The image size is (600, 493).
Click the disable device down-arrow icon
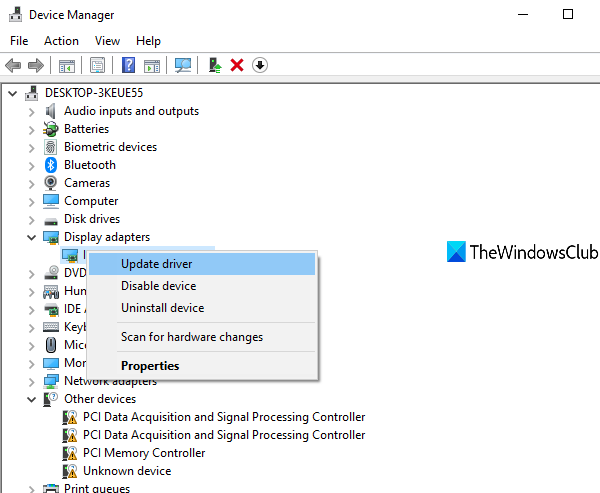[260, 65]
